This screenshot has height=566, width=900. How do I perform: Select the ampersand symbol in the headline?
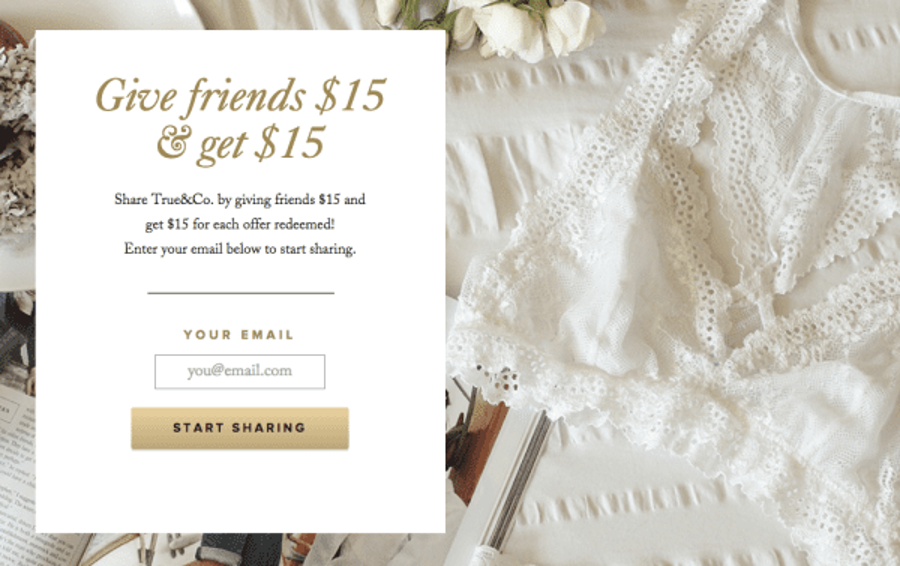(172, 142)
